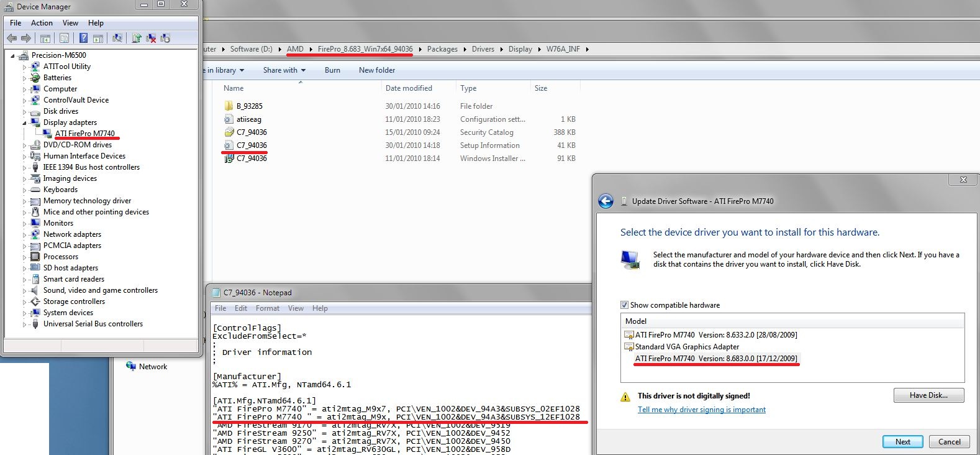Click the Imaging devices category icon
The width and height of the screenshot is (980, 455).
point(35,178)
